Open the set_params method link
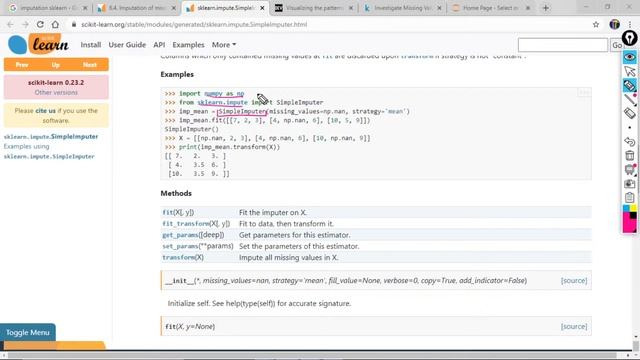This screenshot has height=360, width=640. 180,246
